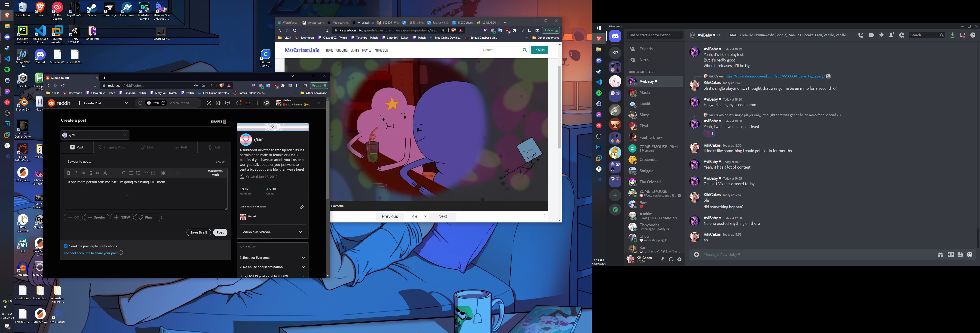The height and width of the screenshot is (333, 980).
Task: Toggle the Spoiler tag on Reddit post
Action: click(96, 217)
